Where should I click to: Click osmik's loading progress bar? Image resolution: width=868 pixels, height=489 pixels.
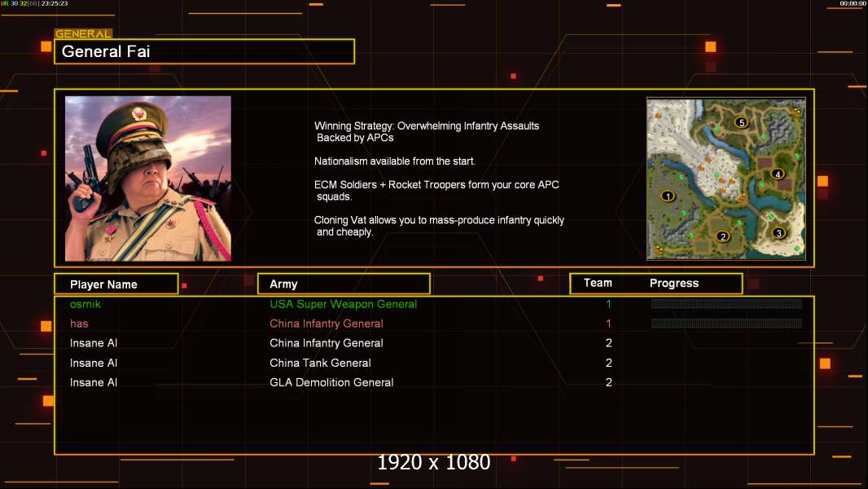(x=726, y=303)
